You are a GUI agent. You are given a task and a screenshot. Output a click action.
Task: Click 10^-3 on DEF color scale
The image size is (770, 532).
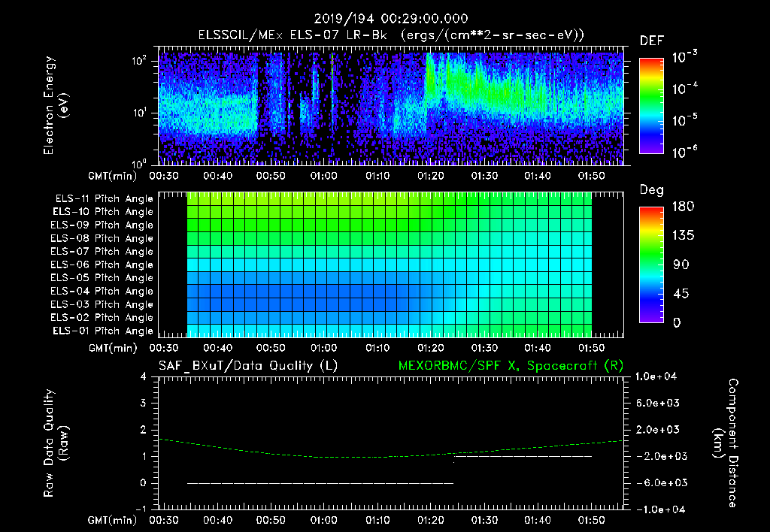[685, 56]
